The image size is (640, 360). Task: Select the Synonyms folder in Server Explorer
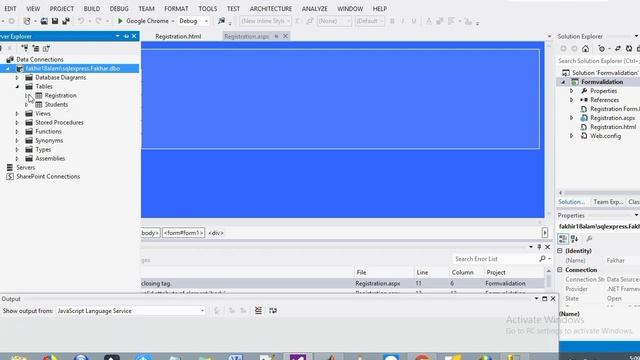(x=49, y=140)
